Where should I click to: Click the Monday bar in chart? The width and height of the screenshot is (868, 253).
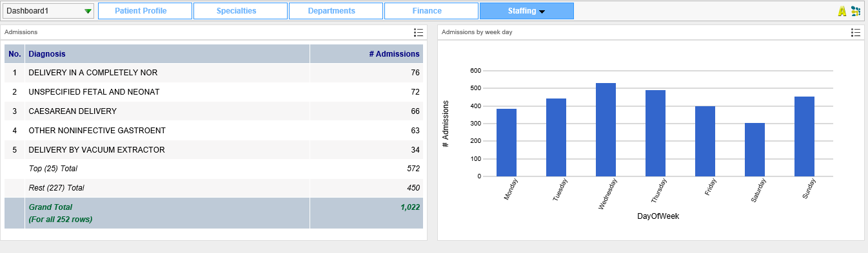[x=506, y=142]
